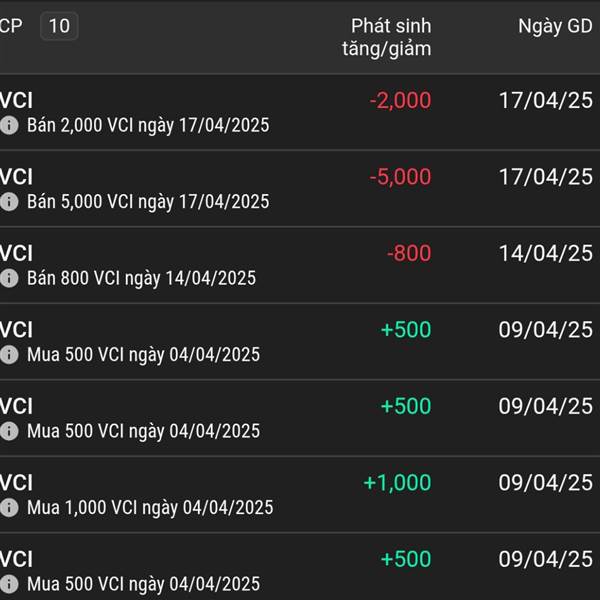Sort by Ngày GD column header
Screen dimensions: 600x600
pyautogui.click(x=555, y=26)
